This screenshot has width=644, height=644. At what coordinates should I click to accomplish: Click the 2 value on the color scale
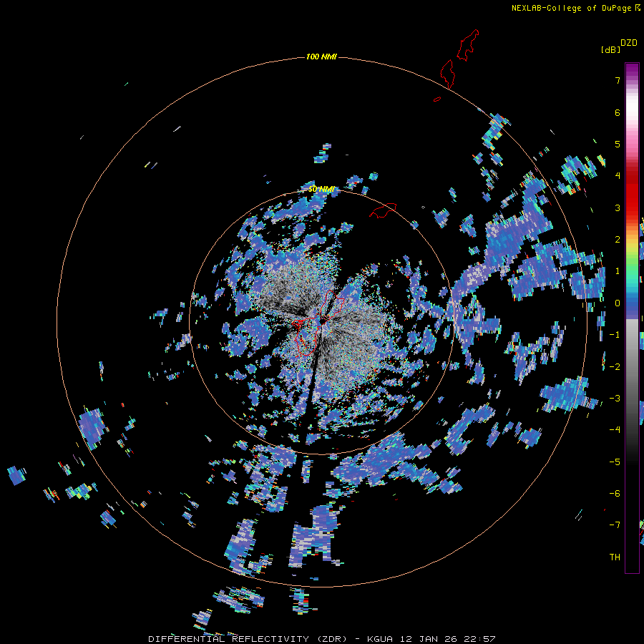coord(618,240)
